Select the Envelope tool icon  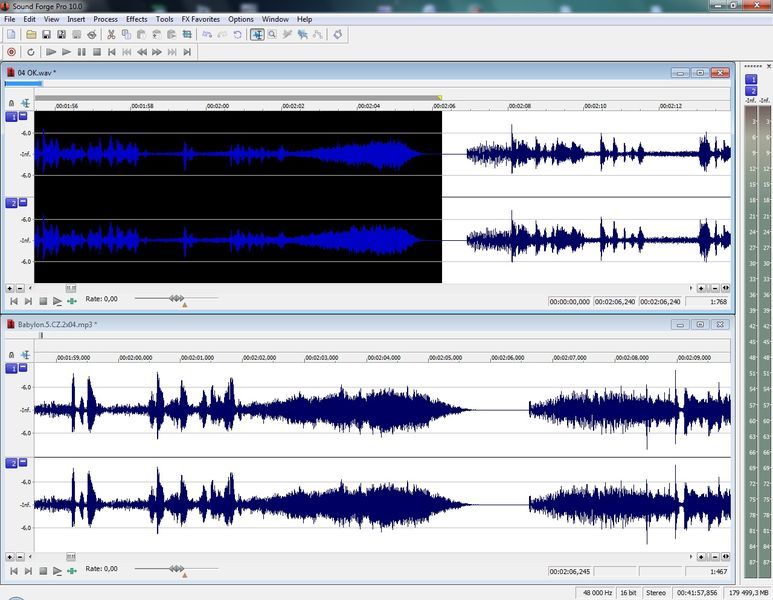[x=318, y=35]
